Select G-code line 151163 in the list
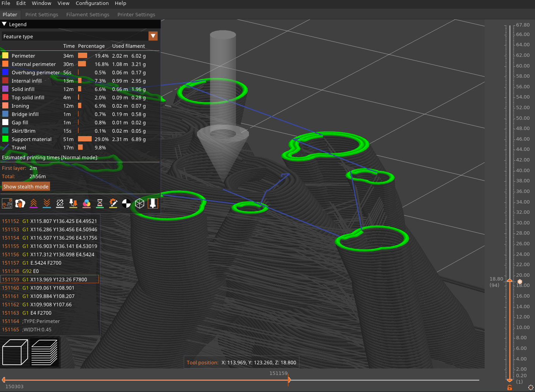 [x=38, y=313]
